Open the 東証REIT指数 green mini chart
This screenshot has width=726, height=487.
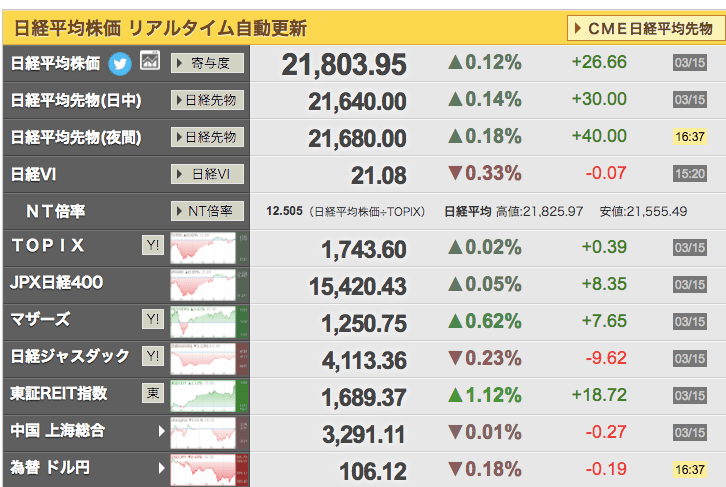tap(209, 396)
